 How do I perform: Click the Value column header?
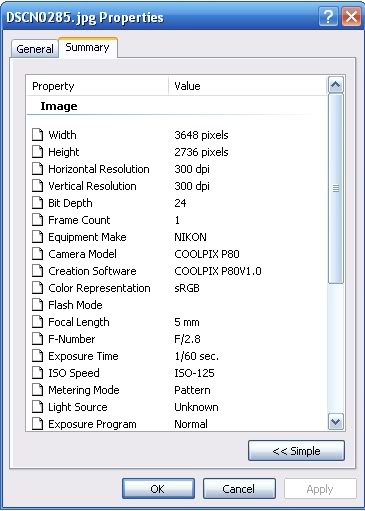247,86
